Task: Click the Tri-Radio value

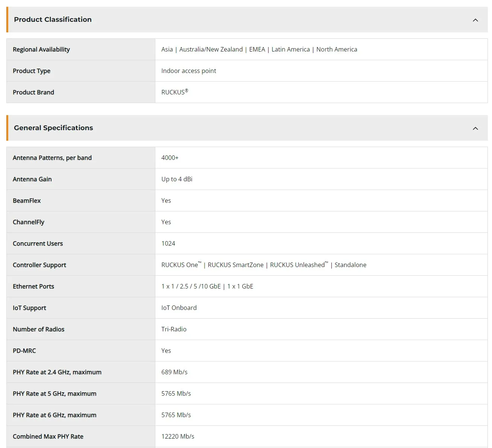Action: click(x=174, y=329)
